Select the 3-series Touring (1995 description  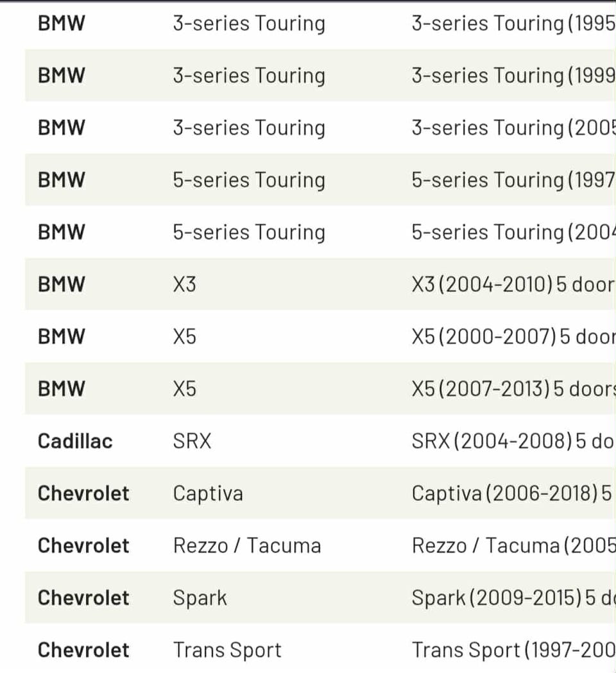[x=514, y=24]
